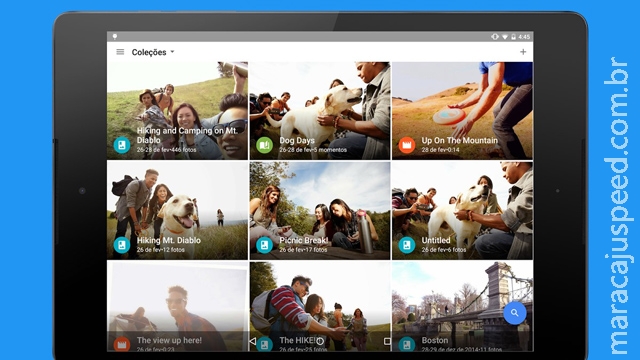The height and width of the screenshot is (360, 640).
Task: Tap the plus icon to add collection
Action: tap(523, 52)
